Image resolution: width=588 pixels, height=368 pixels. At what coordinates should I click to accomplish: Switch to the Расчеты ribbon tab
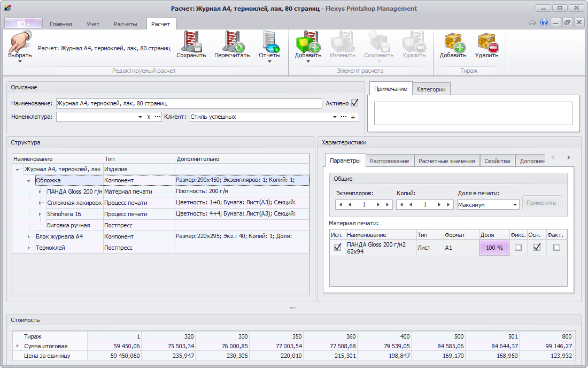tap(126, 24)
